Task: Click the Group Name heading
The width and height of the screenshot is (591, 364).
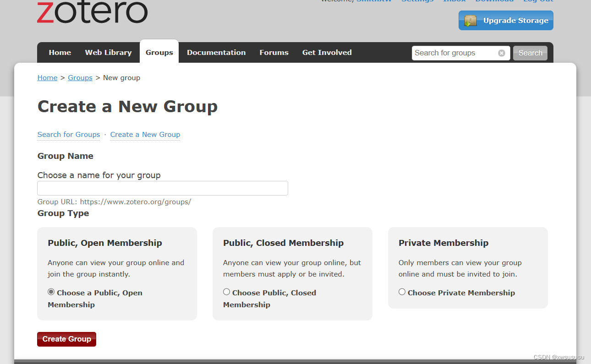Action: tap(66, 156)
